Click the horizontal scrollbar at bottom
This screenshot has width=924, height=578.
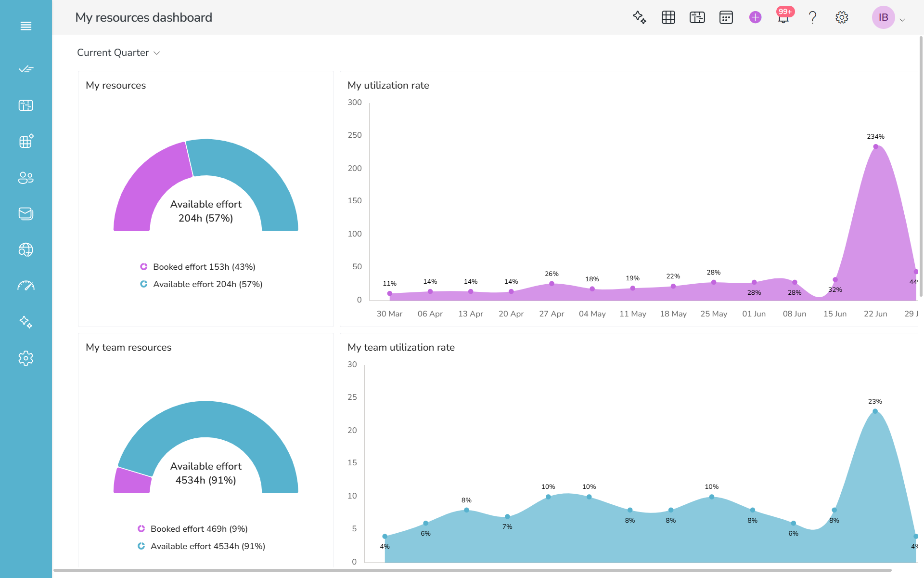pos(472,570)
